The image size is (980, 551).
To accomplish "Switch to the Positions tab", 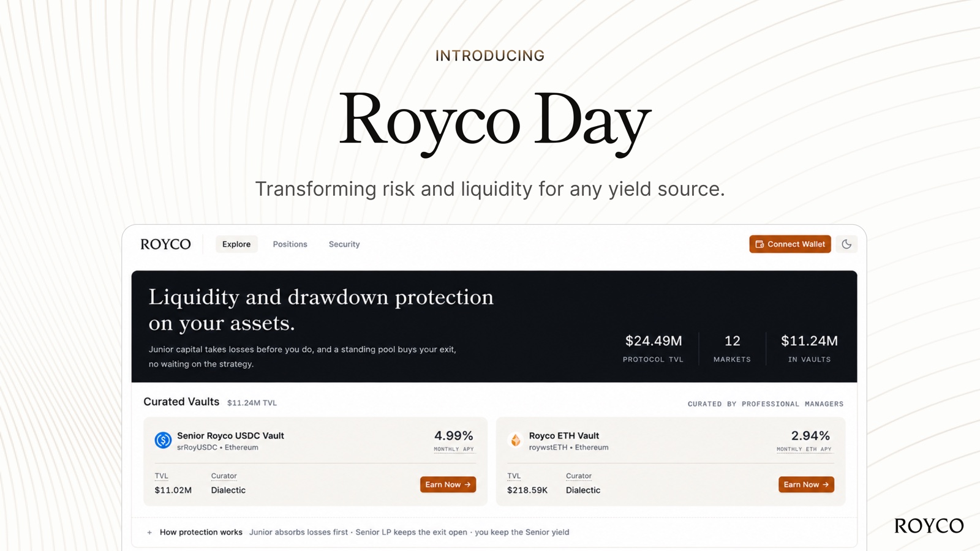I will click(x=290, y=244).
